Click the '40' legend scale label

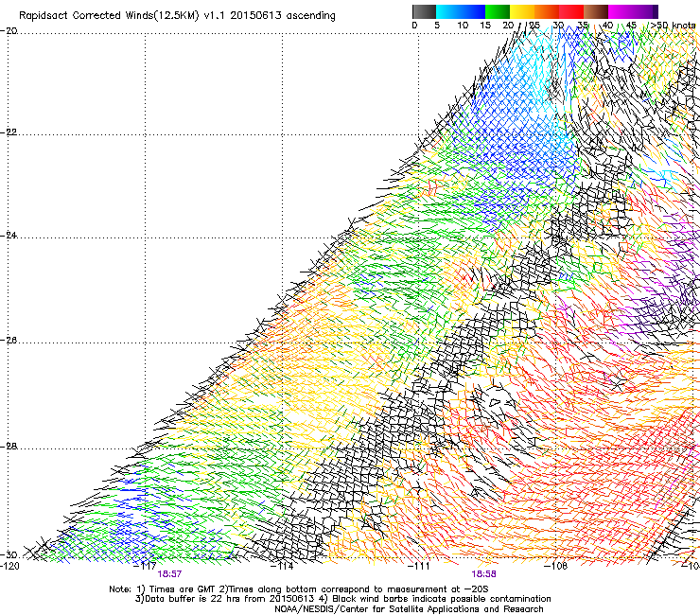click(x=607, y=26)
